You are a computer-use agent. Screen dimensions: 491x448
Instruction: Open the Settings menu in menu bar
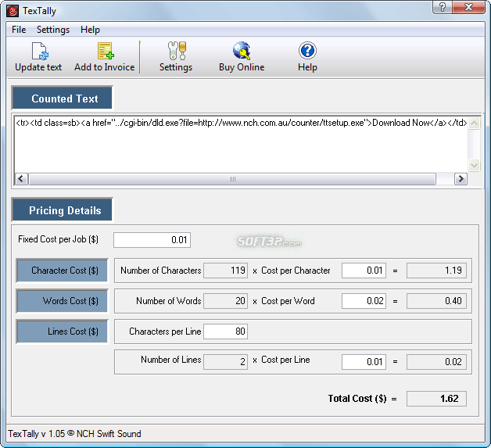click(x=53, y=30)
